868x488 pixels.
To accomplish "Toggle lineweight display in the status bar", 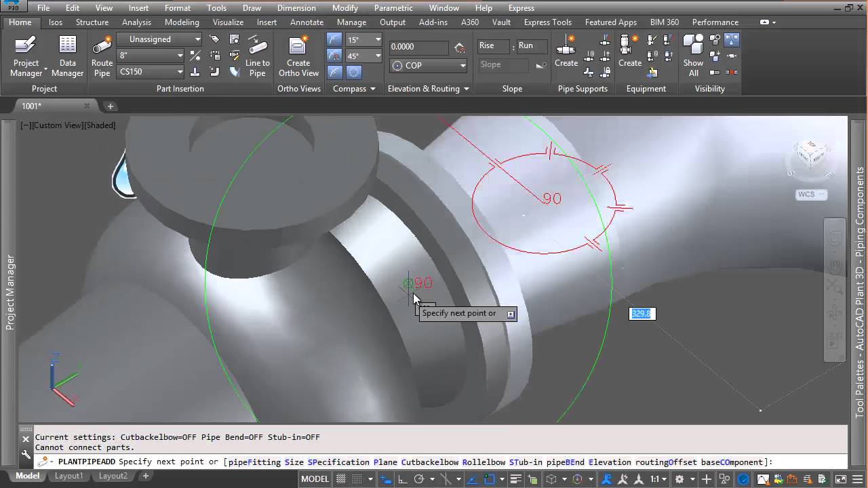I will (515, 479).
